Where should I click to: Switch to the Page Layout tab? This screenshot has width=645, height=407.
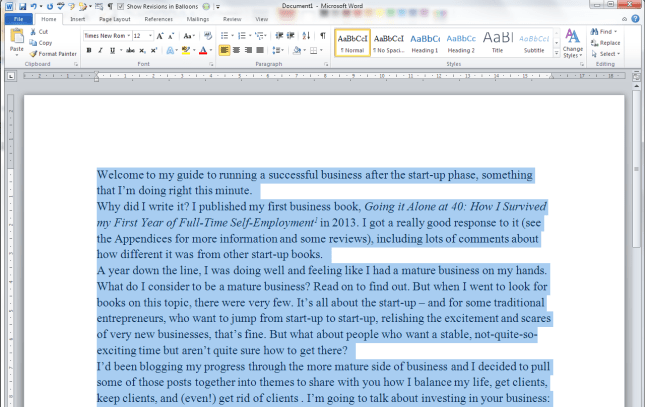[x=114, y=19]
